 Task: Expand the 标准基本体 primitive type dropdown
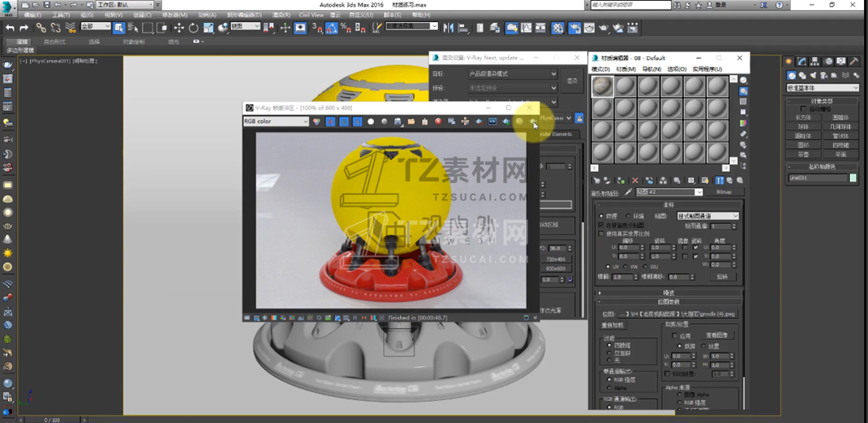pyautogui.click(x=823, y=88)
